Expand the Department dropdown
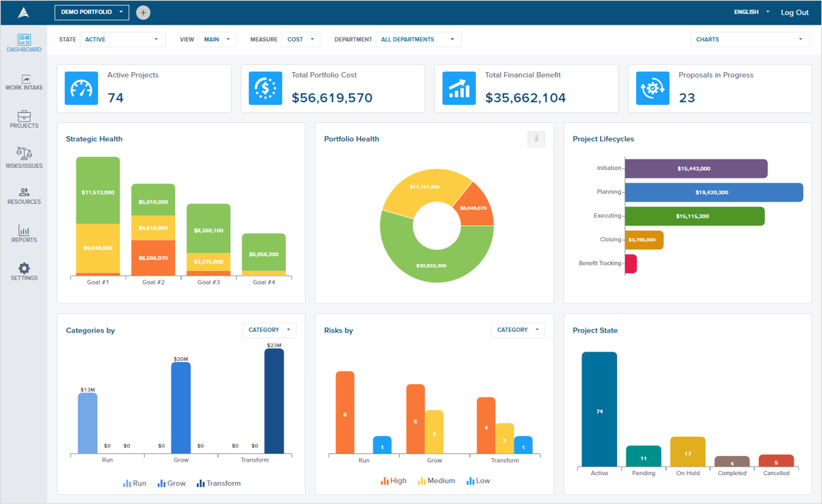Image resolution: width=822 pixels, height=504 pixels. (x=417, y=40)
